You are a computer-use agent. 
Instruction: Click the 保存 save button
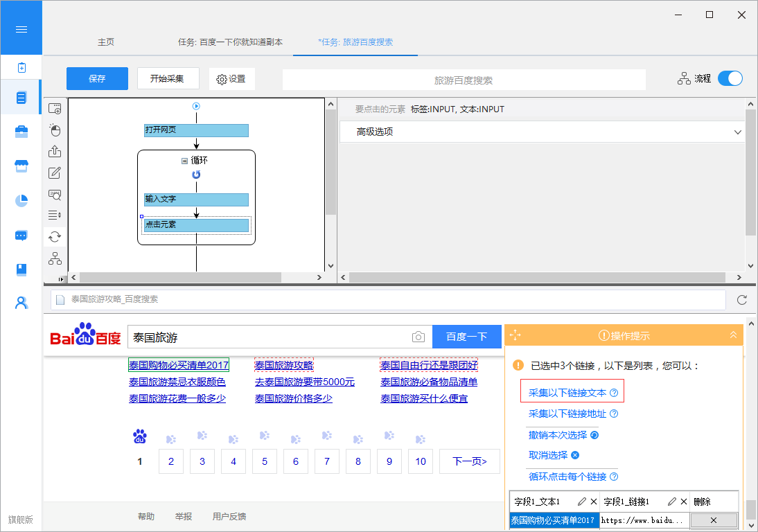(x=97, y=79)
